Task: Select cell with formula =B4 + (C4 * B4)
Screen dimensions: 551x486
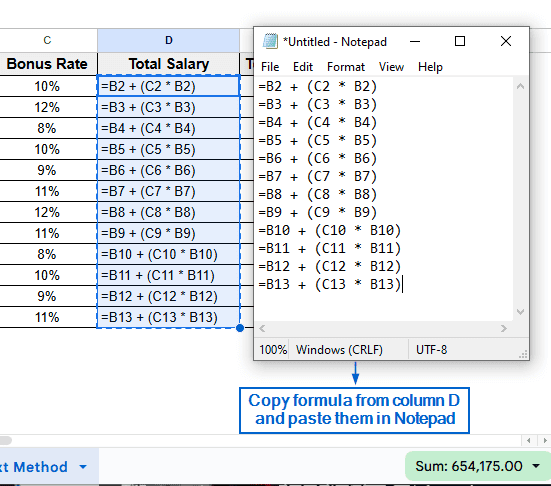Action: coord(169,128)
